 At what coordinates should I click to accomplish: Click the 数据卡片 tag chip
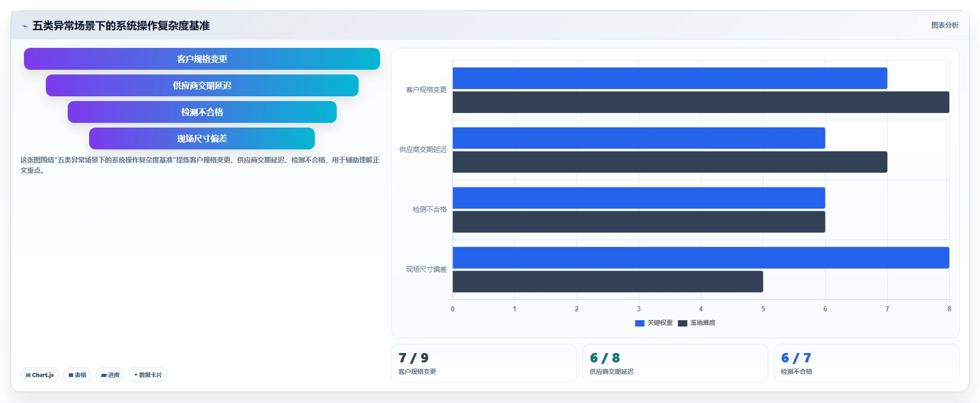pos(148,375)
